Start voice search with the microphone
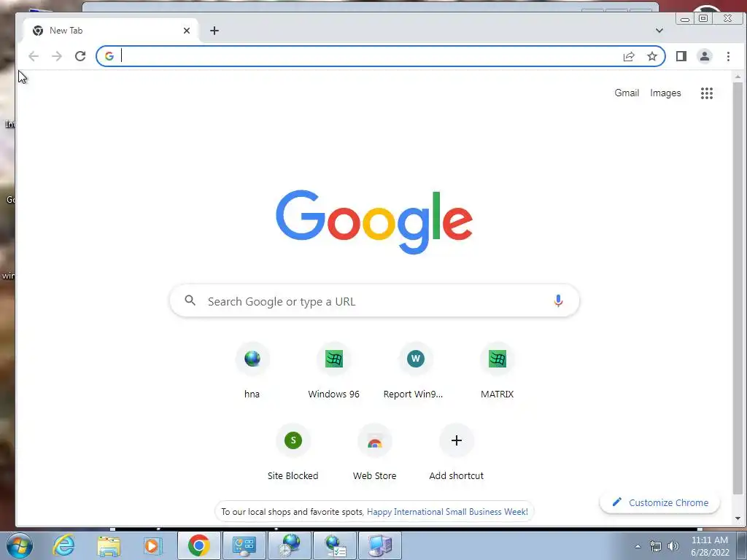This screenshot has width=747, height=560. point(558,300)
